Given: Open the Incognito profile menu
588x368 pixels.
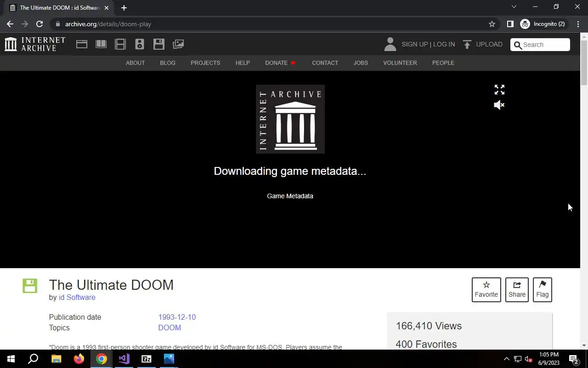Looking at the screenshot, I should click(x=543, y=24).
